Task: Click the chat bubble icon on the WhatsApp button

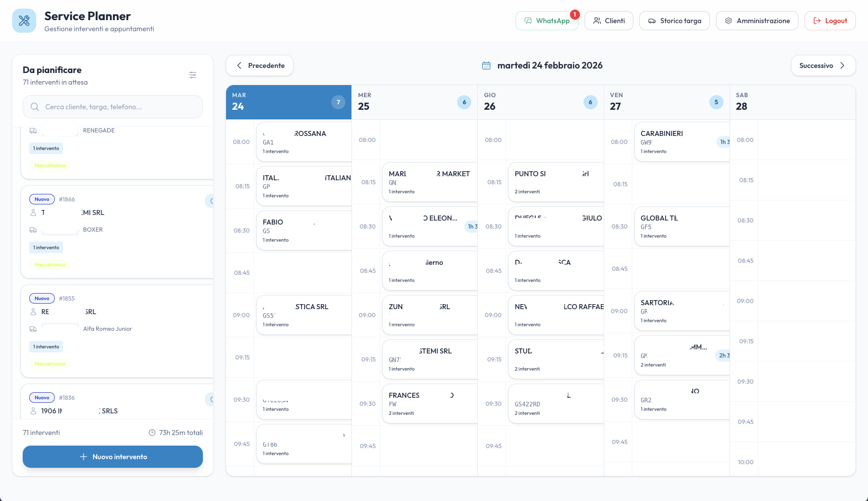Action: [528, 21]
